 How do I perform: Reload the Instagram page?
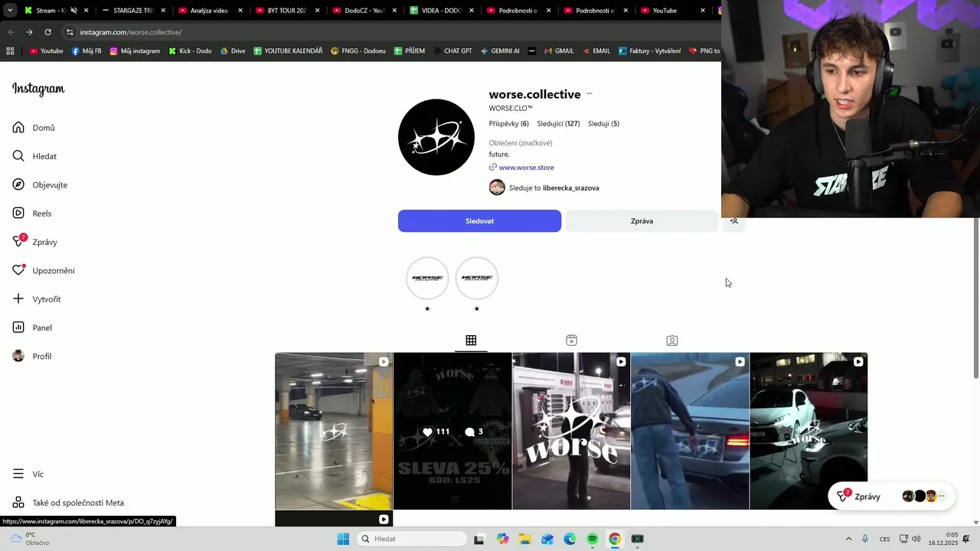pos(47,32)
